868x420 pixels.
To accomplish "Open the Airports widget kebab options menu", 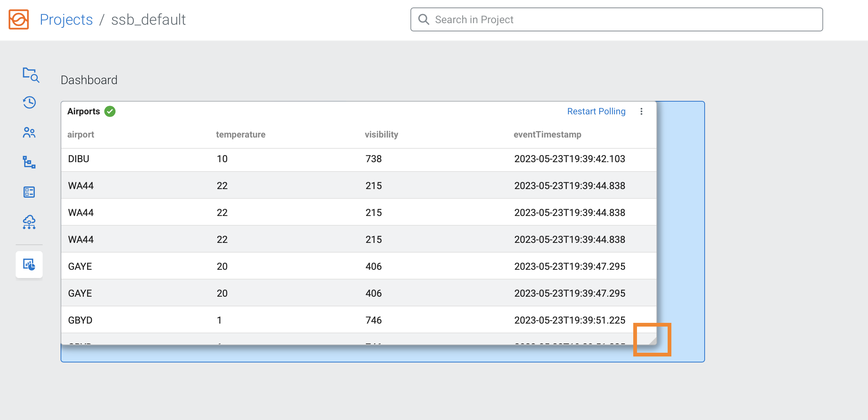I will click(641, 111).
